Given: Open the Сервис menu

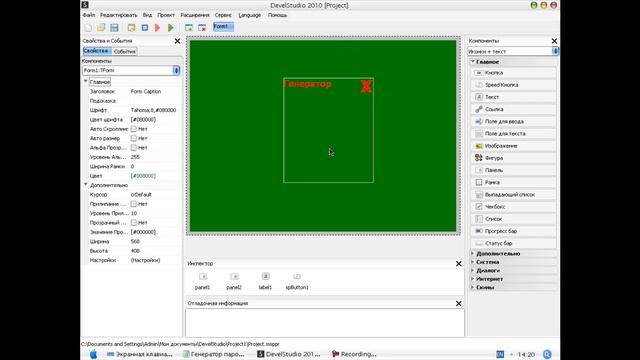Looking at the screenshot, I should click(223, 15).
